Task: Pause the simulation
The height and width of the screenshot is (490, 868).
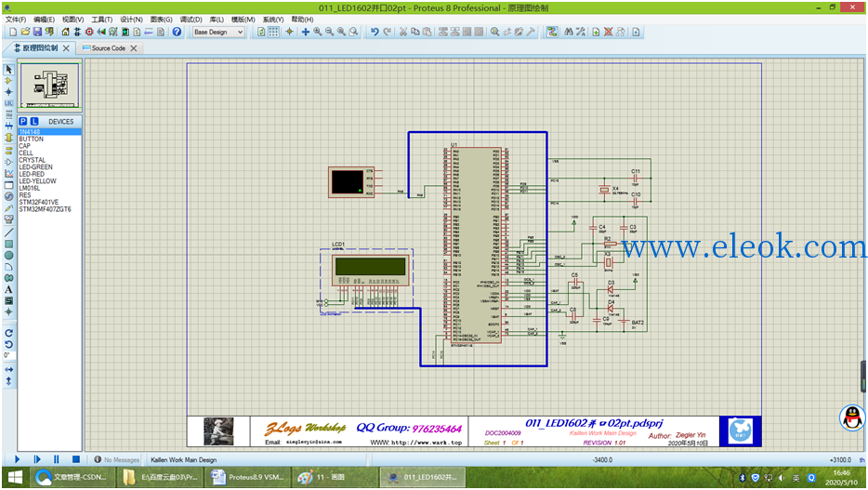Action: [56, 459]
